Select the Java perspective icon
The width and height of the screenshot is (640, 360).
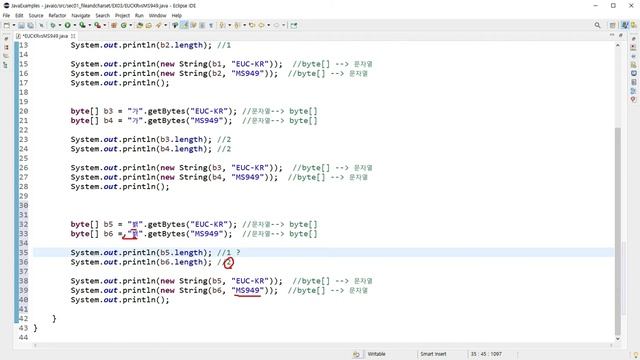[625, 25]
